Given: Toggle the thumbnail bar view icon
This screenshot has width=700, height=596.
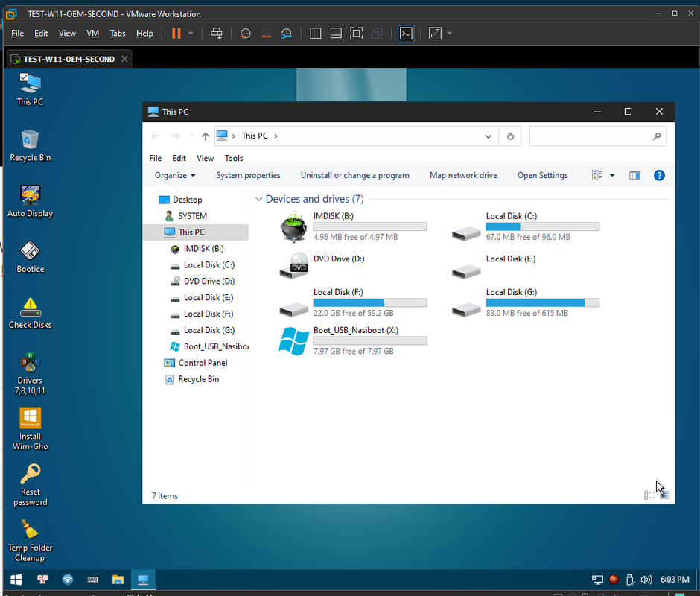Looking at the screenshot, I should tap(336, 34).
